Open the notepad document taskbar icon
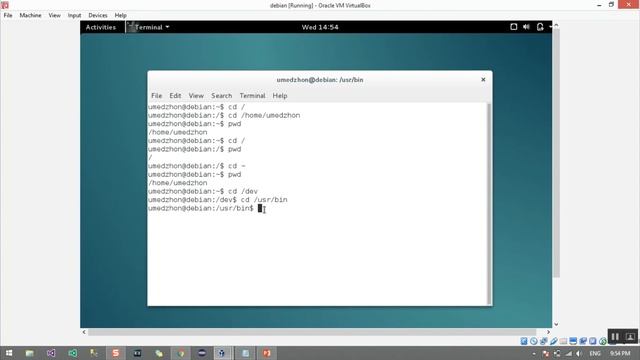This screenshot has width=640, height=360. point(245,353)
